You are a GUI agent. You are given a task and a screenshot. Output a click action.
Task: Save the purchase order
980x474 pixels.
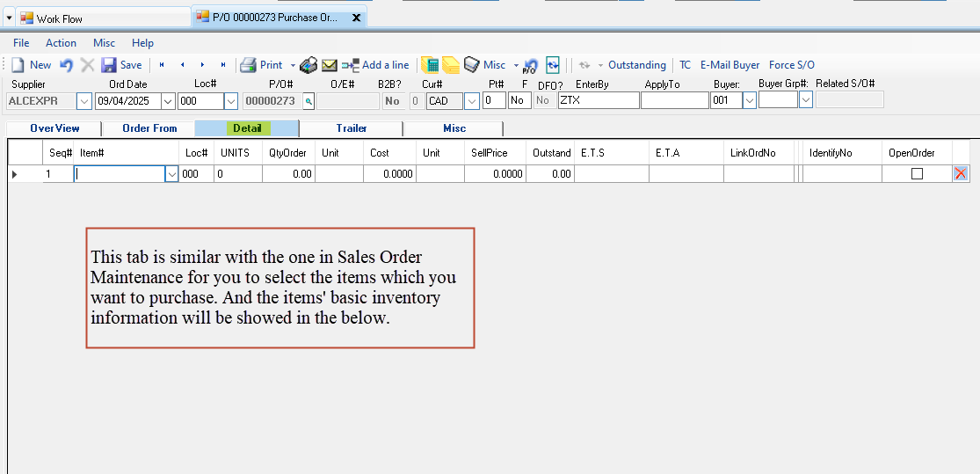click(x=122, y=65)
